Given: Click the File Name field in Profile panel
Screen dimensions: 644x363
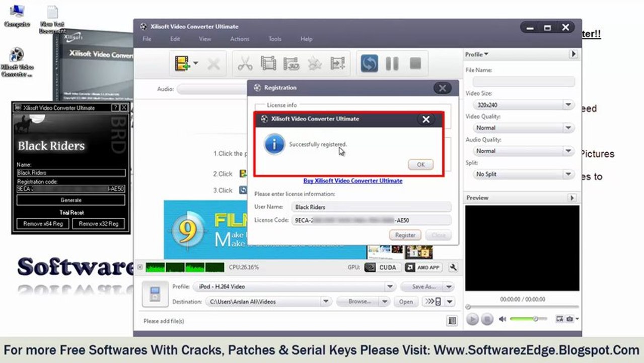Looking at the screenshot, I should coord(524,81).
